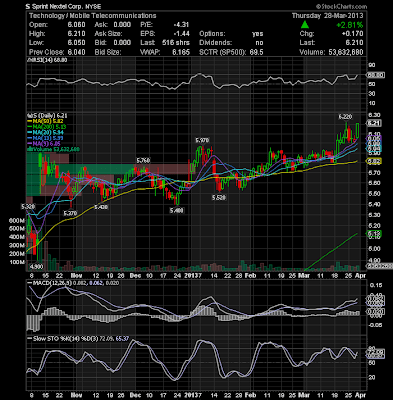This screenshot has width=393, height=400.
Task: Click the Technology / Mobile Telecommunications sector label
Action: point(92,16)
